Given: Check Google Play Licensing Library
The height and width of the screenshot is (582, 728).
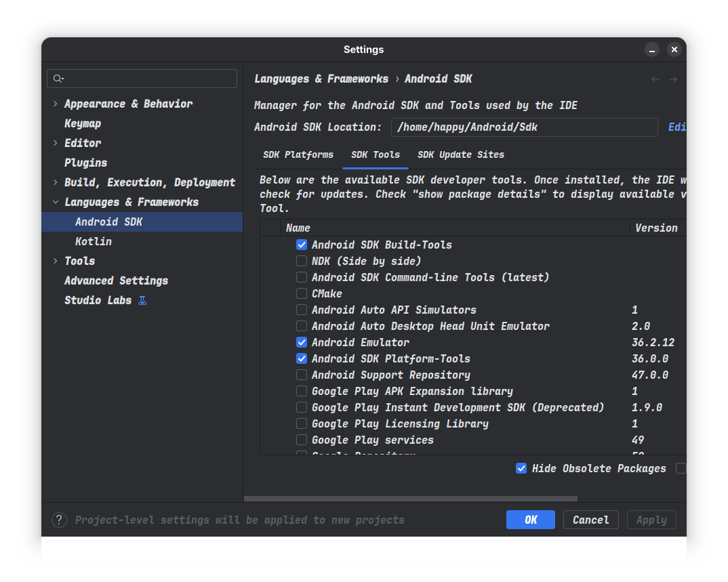Looking at the screenshot, I should tap(302, 423).
